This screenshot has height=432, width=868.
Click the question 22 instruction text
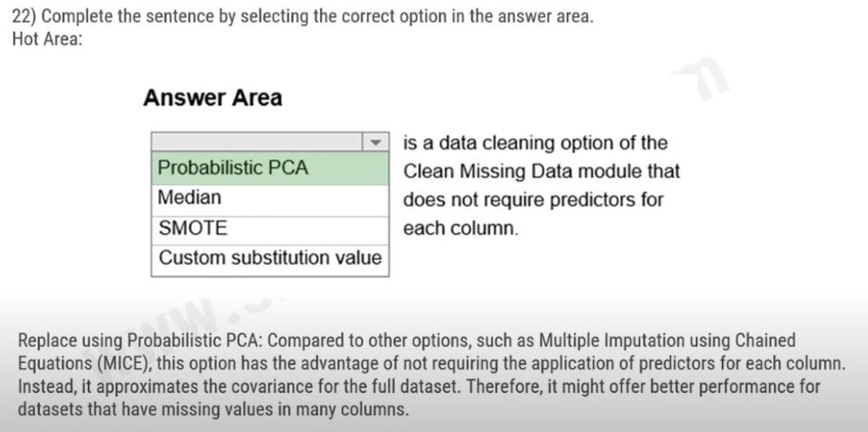click(303, 16)
